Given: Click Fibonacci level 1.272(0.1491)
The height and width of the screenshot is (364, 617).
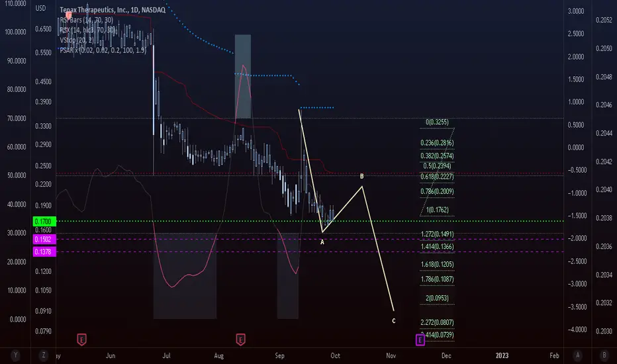Looking at the screenshot, I should click(437, 234).
